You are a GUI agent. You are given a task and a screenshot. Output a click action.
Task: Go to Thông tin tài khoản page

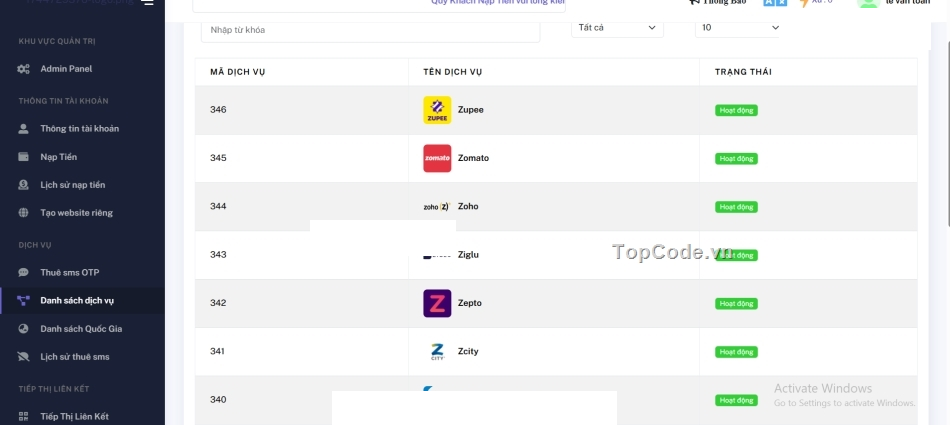(82, 129)
